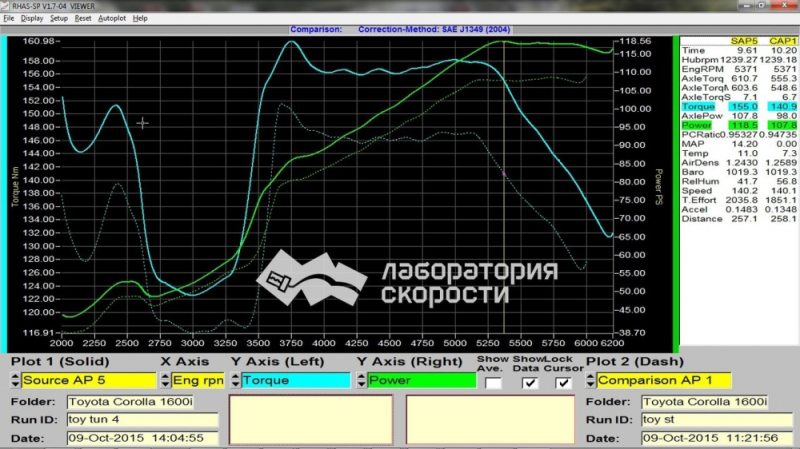Viewport: 800px width, 449px height.
Task: Click the application icon in the title bar
Action: (x=6, y=6)
